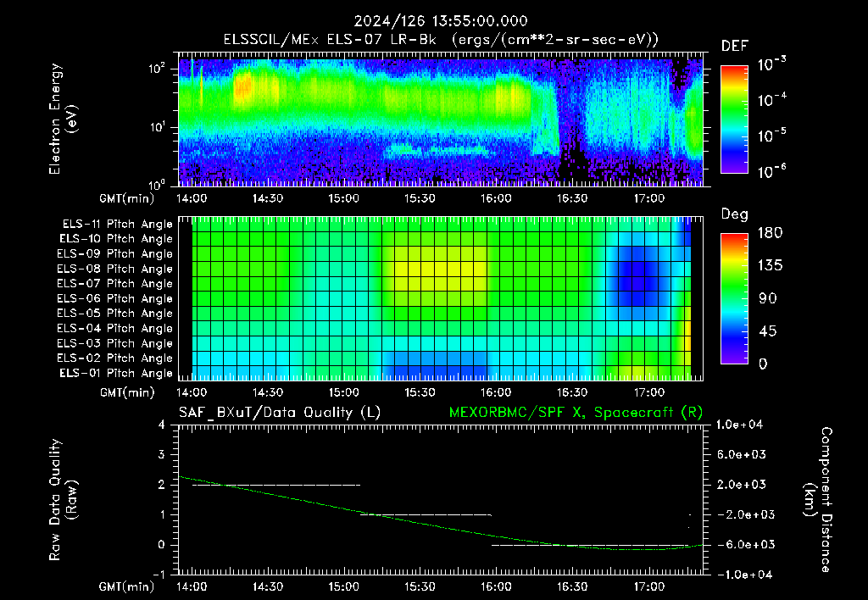
Task: Click the 1.0e+04 tick on distance axis
Action: (x=739, y=425)
